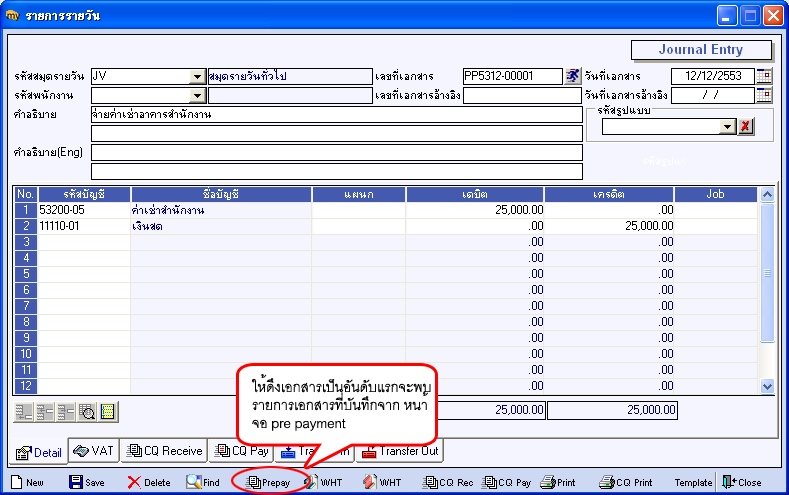Click the Save toolbar icon
This screenshot has height=495, width=789.
point(76,482)
